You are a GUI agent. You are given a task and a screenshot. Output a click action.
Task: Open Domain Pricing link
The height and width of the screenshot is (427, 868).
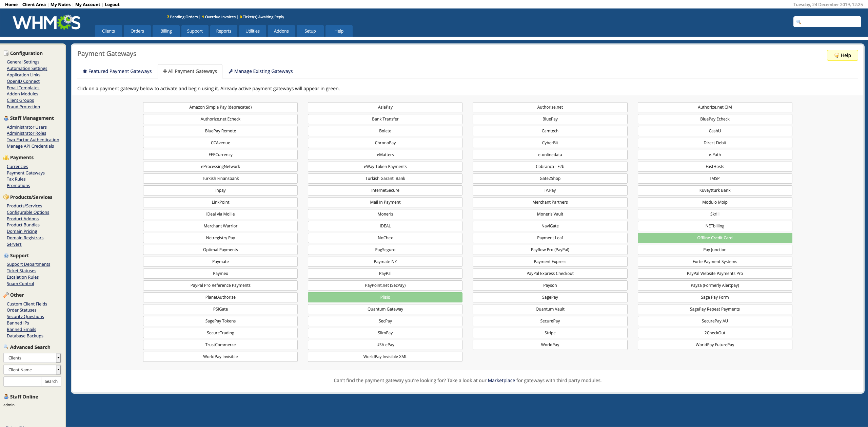click(x=22, y=231)
